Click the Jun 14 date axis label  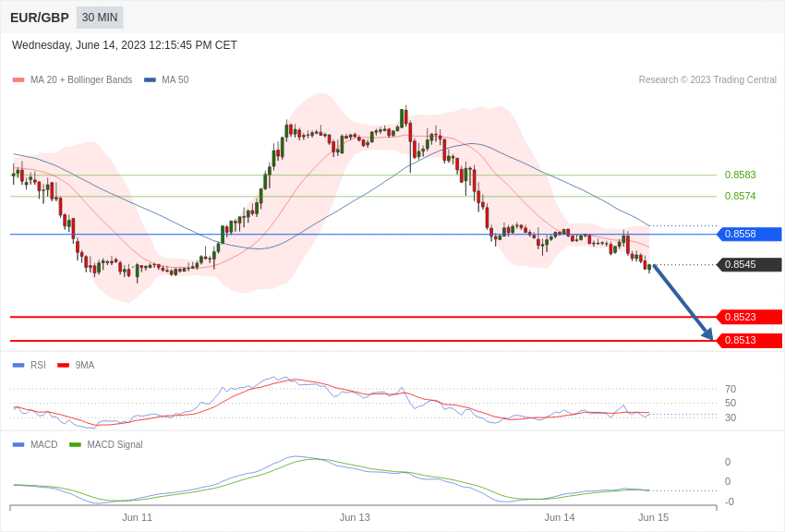(560, 517)
